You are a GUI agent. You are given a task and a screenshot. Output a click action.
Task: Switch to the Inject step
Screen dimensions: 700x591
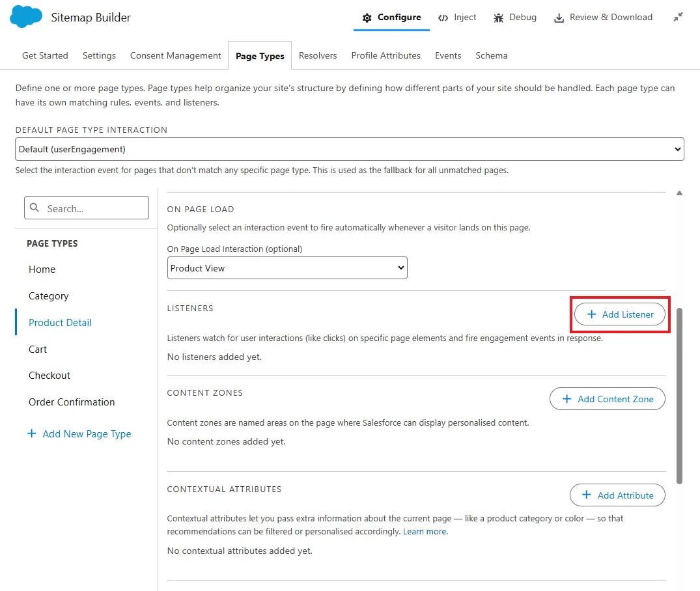(457, 18)
